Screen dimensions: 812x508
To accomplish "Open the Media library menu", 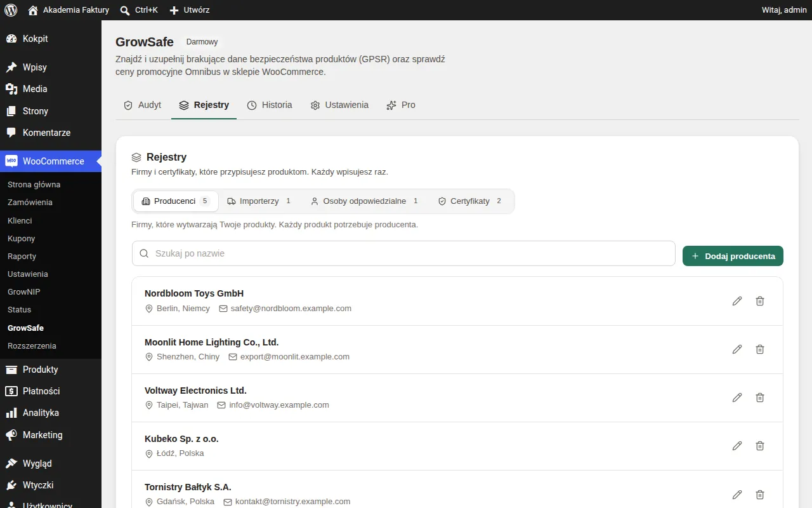I will pos(51,89).
